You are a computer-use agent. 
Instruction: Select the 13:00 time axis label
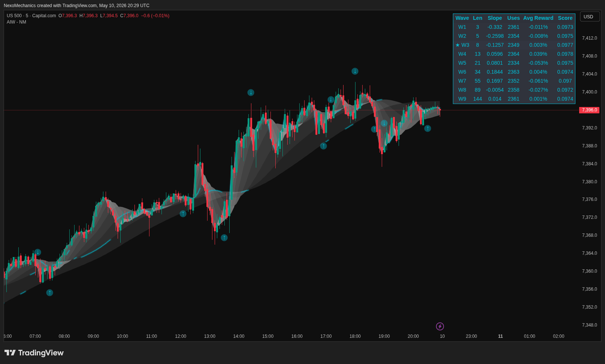pyautogui.click(x=210, y=336)
